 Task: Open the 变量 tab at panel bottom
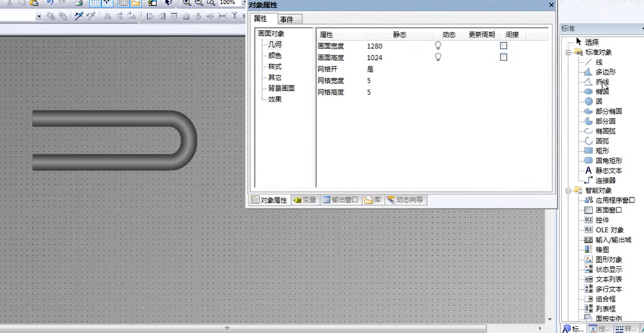[x=305, y=200]
